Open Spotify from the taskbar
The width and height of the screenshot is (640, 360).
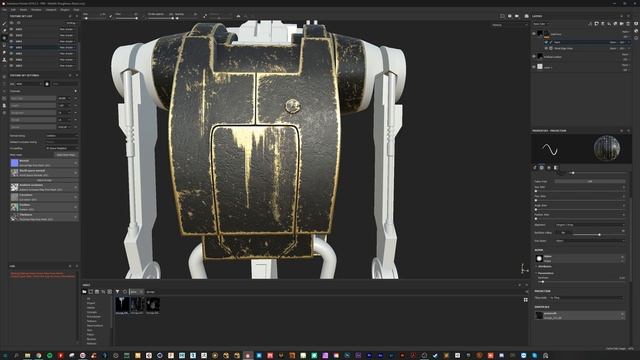point(49,356)
